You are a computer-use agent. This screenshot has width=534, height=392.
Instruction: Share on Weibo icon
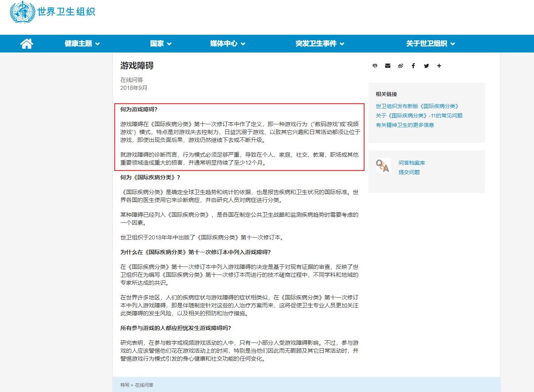(401, 66)
